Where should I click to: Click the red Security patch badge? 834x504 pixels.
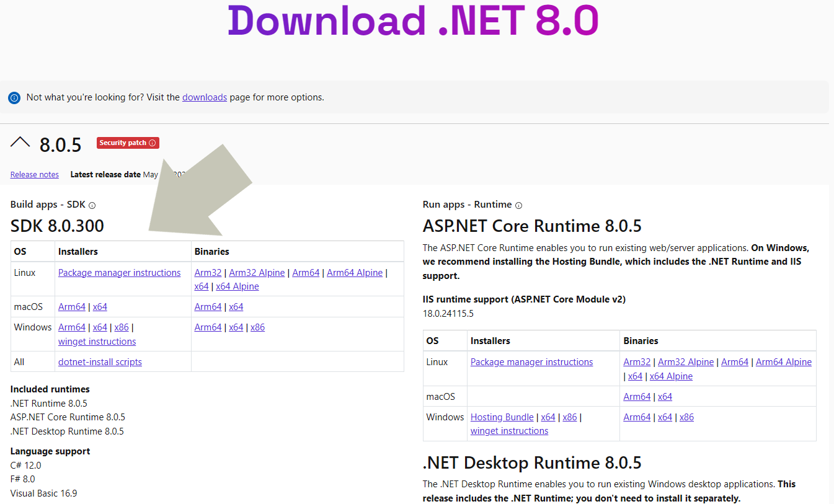pos(128,143)
